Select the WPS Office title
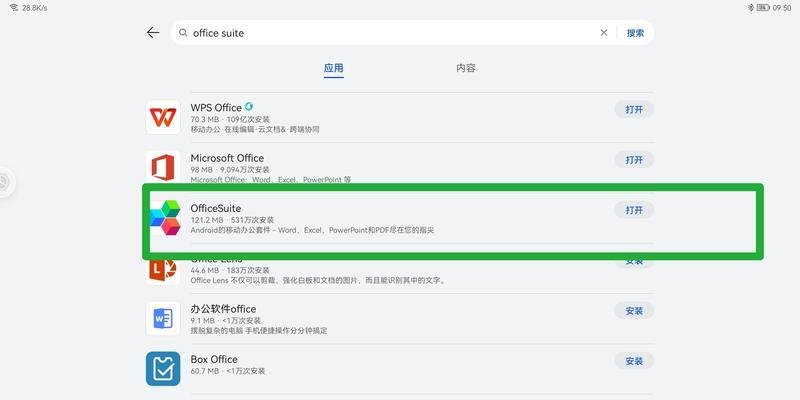The image size is (800, 400). click(216, 108)
